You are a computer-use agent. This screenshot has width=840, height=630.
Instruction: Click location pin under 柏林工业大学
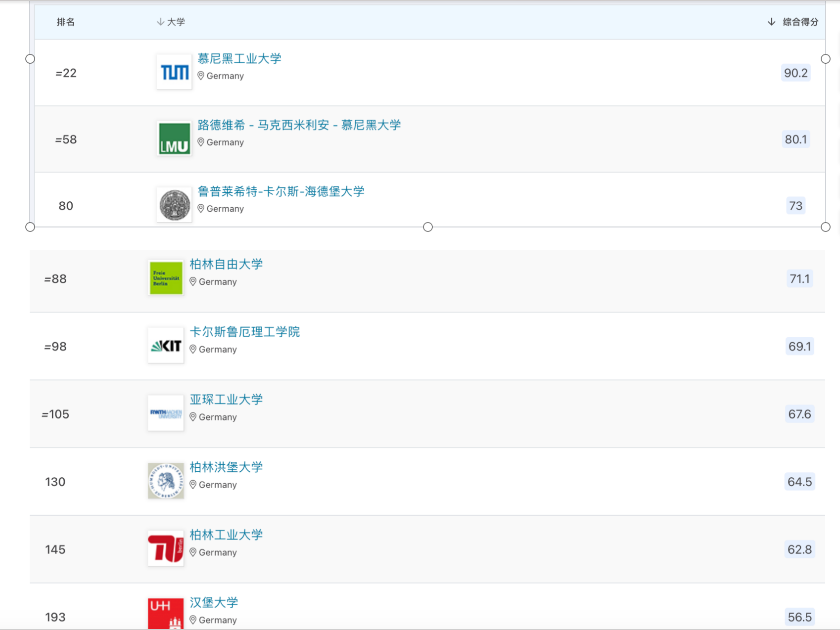click(193, 552)
